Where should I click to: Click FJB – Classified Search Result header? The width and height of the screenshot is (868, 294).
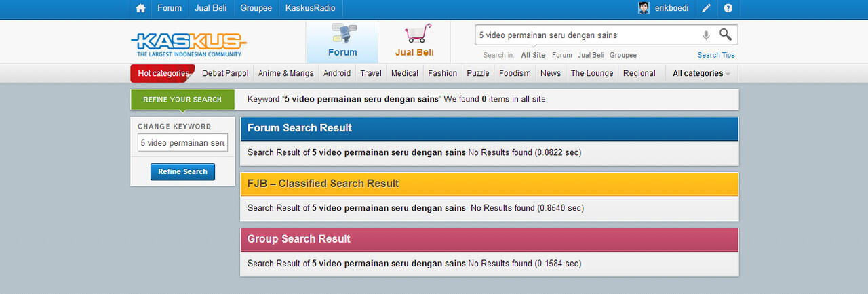tap(490, 184)
